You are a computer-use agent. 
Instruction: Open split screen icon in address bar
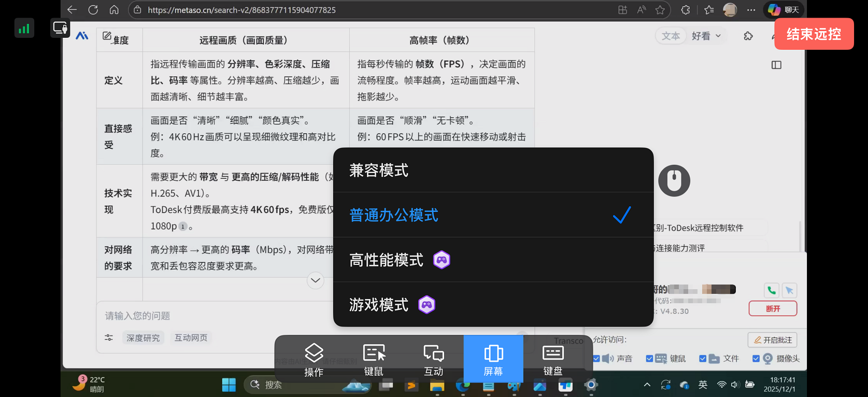[x=622, y=10]
